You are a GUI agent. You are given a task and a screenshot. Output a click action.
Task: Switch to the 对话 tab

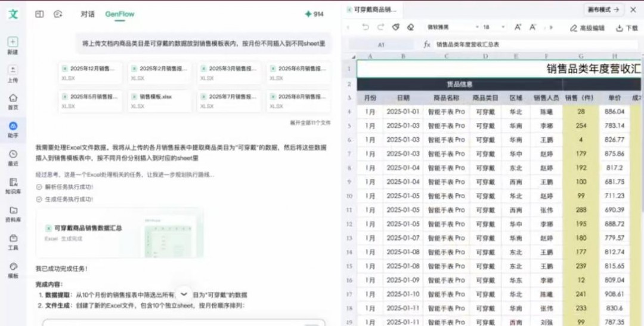point(88,14)
